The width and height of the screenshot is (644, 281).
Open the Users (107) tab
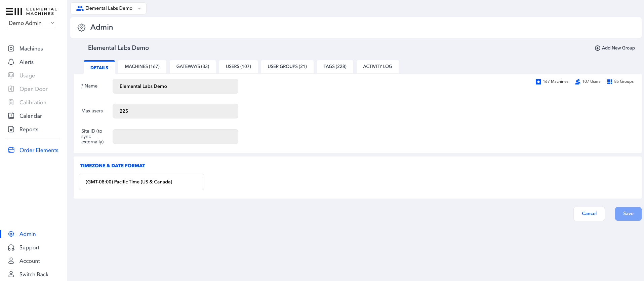[238, 67]
